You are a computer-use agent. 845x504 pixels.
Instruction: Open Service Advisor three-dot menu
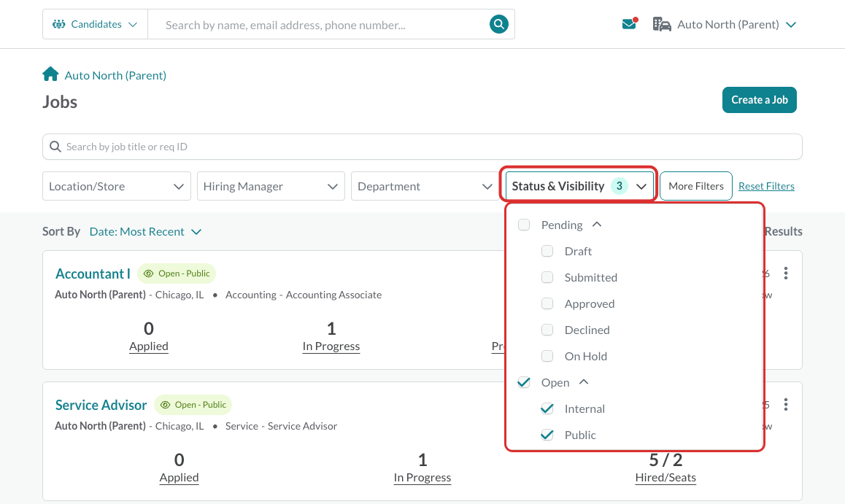click(x=786, y=404)
